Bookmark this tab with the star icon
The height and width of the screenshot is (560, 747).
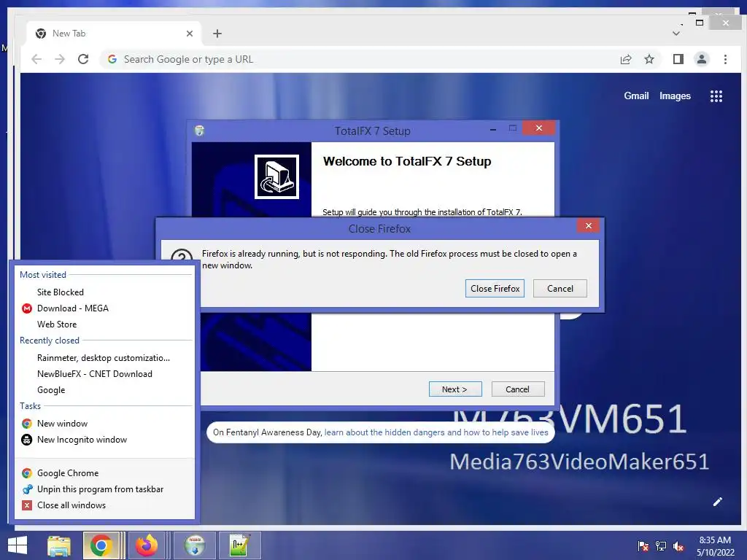pos(649,59)
